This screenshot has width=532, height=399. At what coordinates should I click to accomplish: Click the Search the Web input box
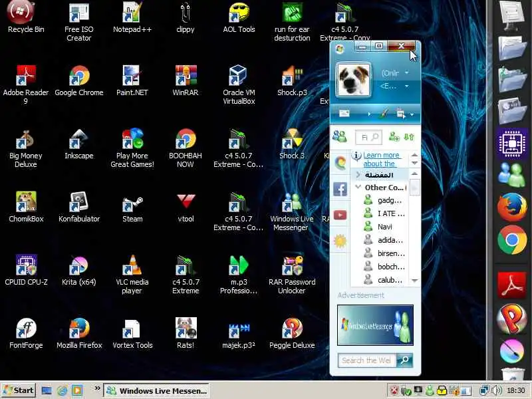[367, 360]
